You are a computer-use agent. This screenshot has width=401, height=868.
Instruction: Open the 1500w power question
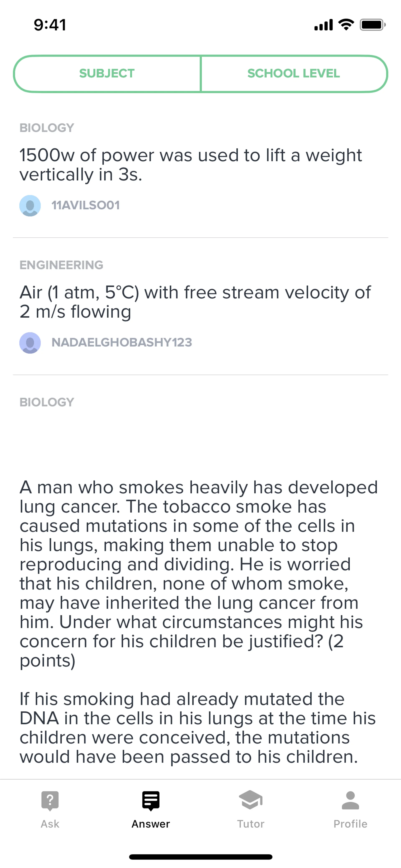190,165
